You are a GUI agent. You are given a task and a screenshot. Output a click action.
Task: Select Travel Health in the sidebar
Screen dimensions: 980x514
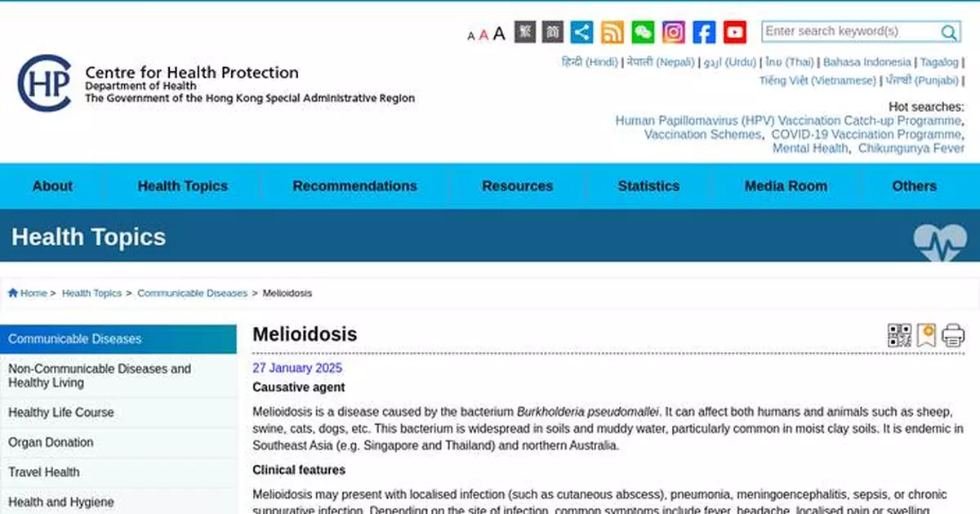[46, 472]
